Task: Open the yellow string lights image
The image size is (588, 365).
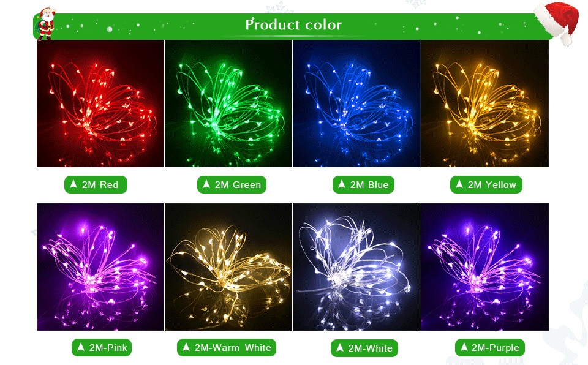Action: pyautogui.click(x=485, y=103)
